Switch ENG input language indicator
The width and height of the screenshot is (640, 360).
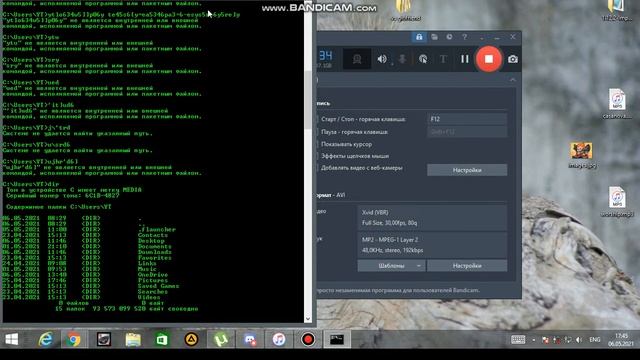595,340
